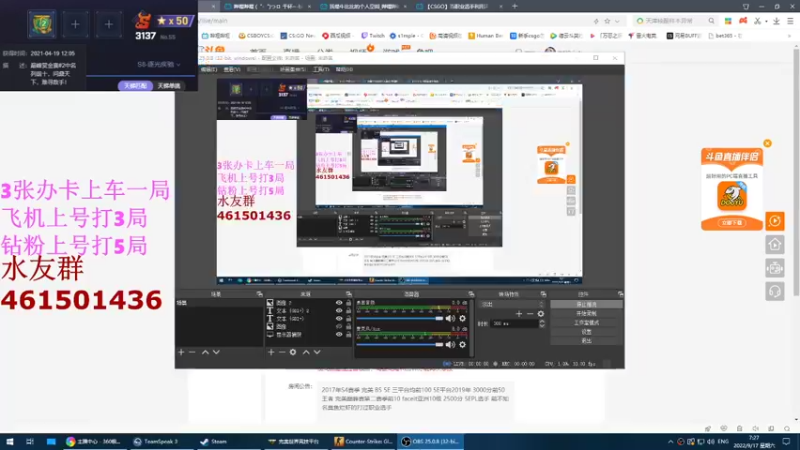
Task: Open OBS Edit menu
Action: (208, 69)
